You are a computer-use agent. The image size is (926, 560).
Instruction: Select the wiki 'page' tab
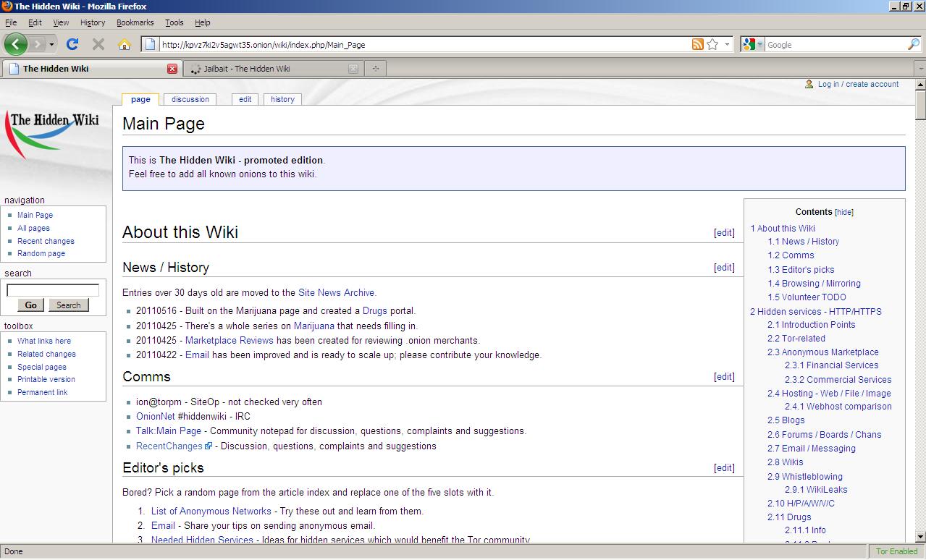click(x=140, y=99)
